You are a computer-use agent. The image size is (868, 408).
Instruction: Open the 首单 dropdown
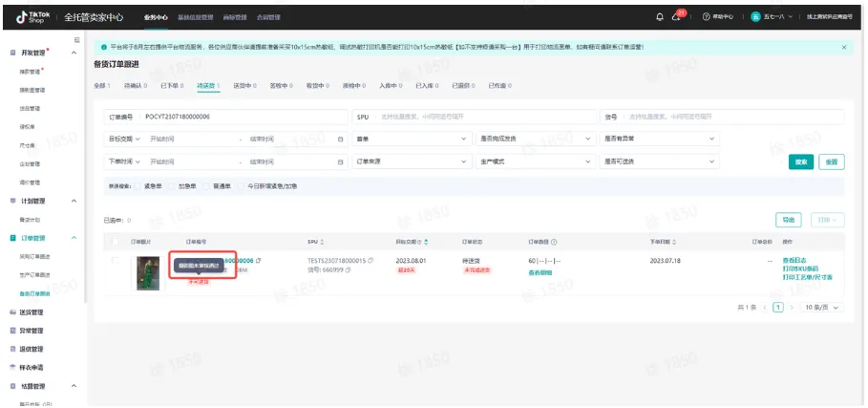click(x=412, y=139)
